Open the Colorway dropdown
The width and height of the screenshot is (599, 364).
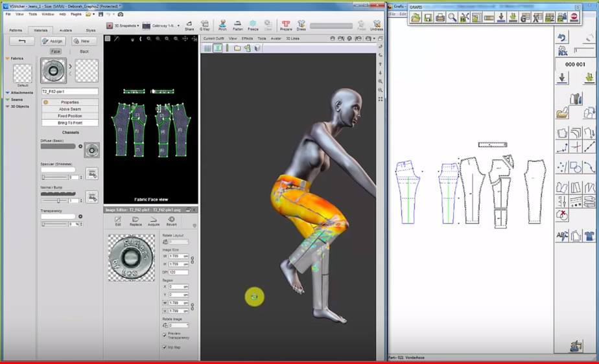point(161,26)
